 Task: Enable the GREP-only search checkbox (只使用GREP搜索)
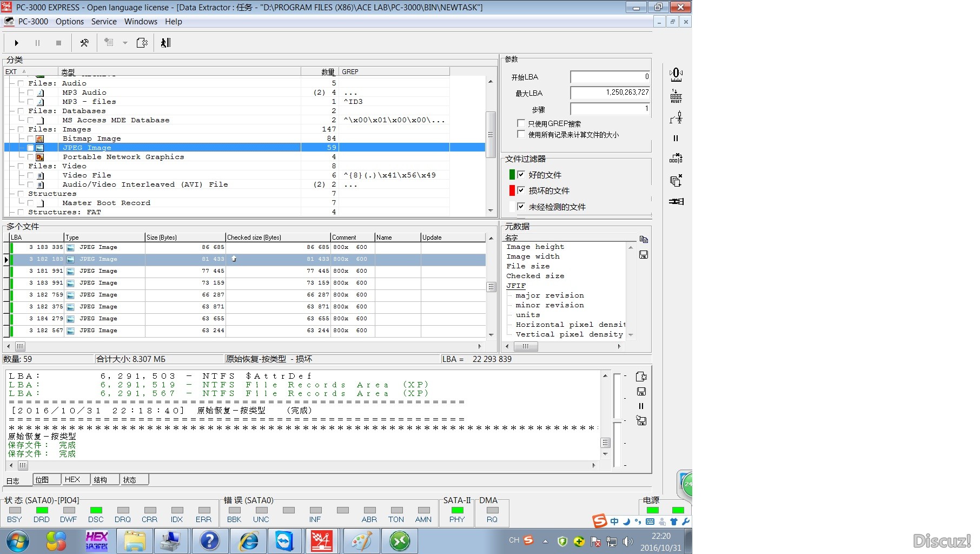click(x=521, y=123)
